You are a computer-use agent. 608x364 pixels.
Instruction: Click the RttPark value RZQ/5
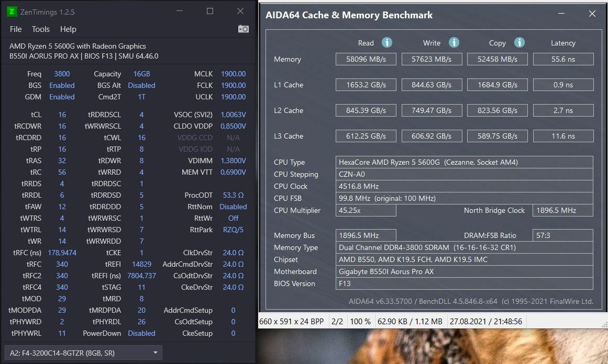coord(233,230)
